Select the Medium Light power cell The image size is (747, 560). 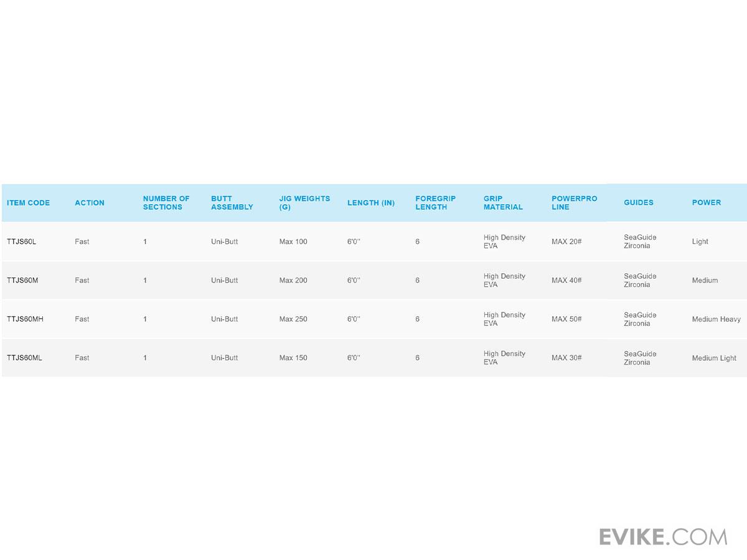pos(714,358)
